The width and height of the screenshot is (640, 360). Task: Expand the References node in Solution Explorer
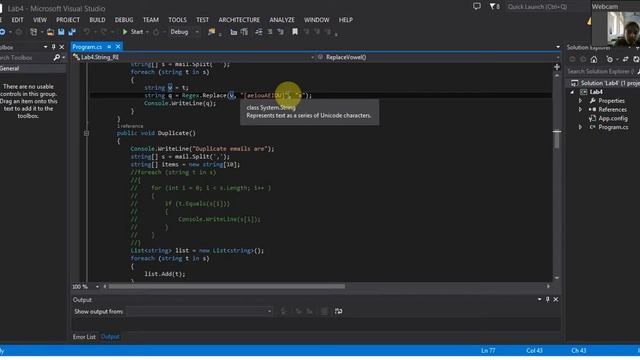click(x=580, y=109)
